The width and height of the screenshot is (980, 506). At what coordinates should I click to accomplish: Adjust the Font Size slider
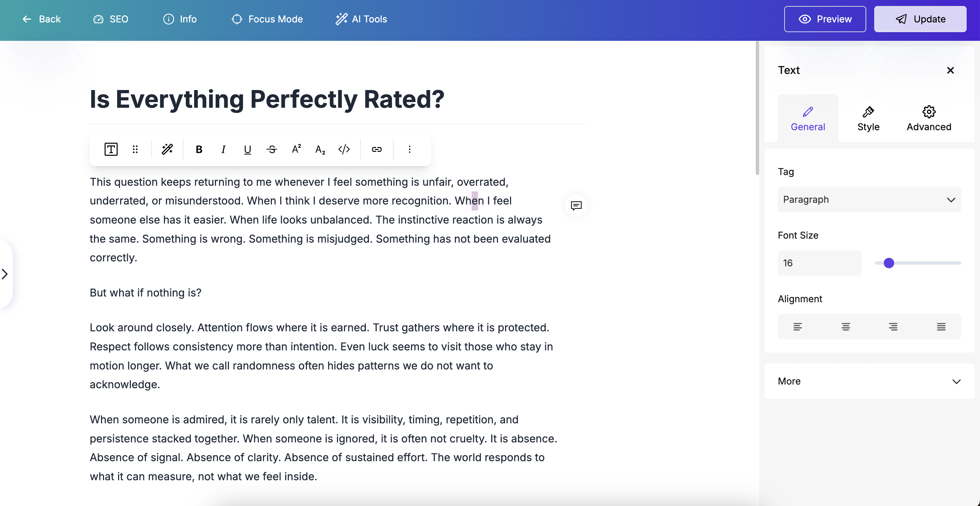(889, 263)
